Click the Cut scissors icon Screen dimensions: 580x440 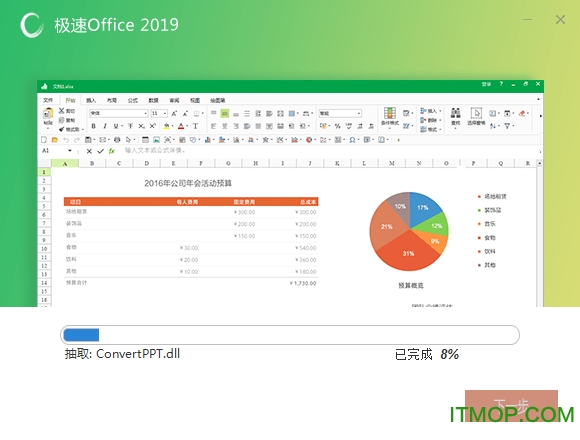62,111
